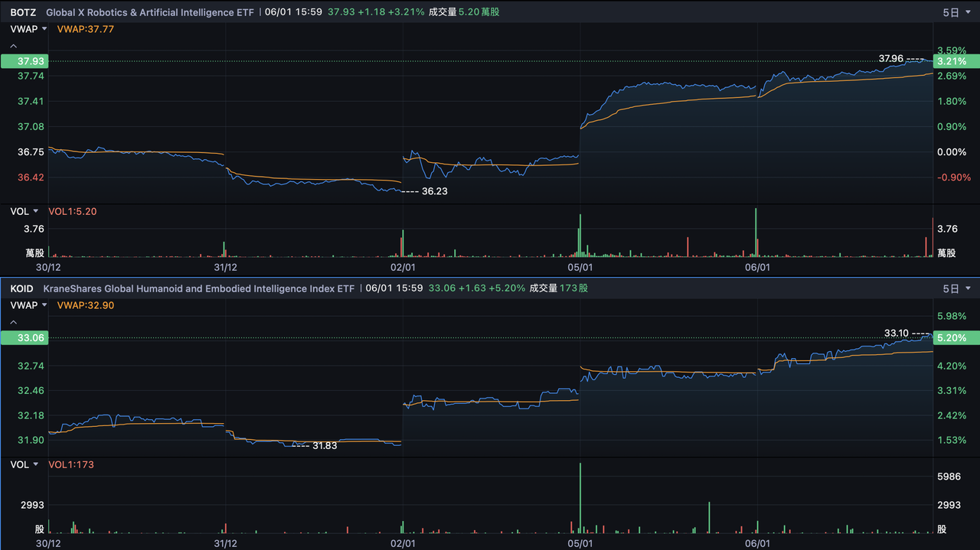Click the 31/12 date label on BOTZ axis
Screen dimensions: 980x550
pyautogui.click(x=226, y=267)
